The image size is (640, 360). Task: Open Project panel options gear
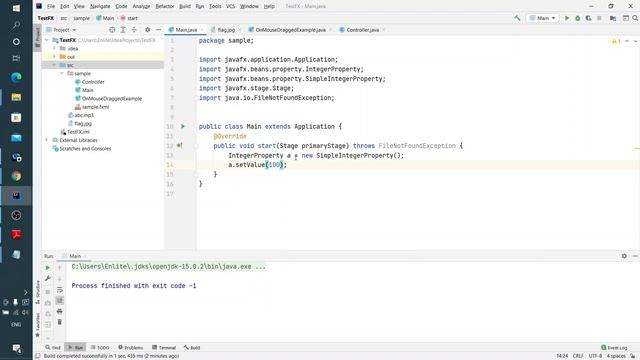[148, 30]
